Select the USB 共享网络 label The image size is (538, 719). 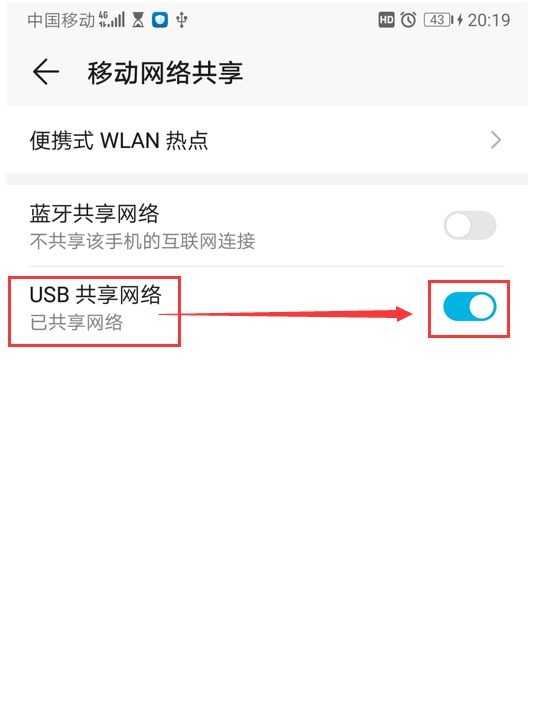[95, 294]
